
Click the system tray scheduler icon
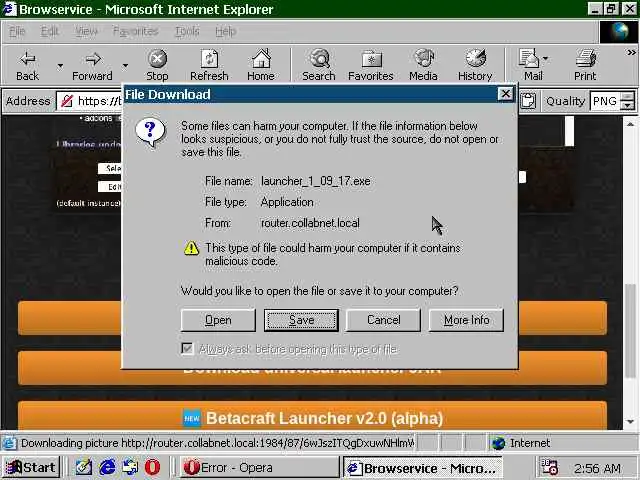549,467
